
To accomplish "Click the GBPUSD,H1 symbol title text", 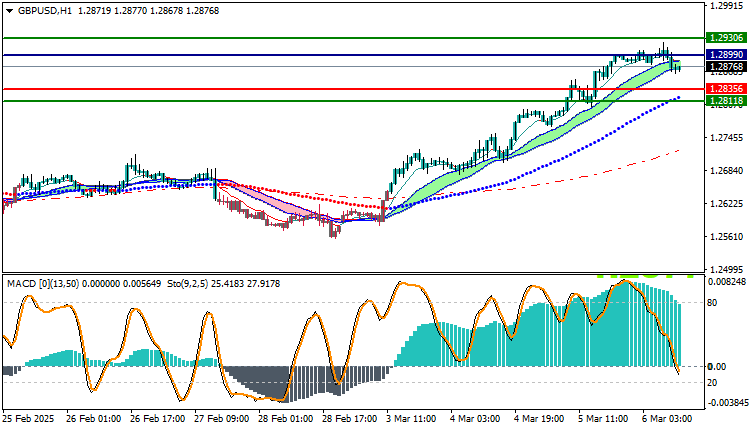I will click(44, 11).
